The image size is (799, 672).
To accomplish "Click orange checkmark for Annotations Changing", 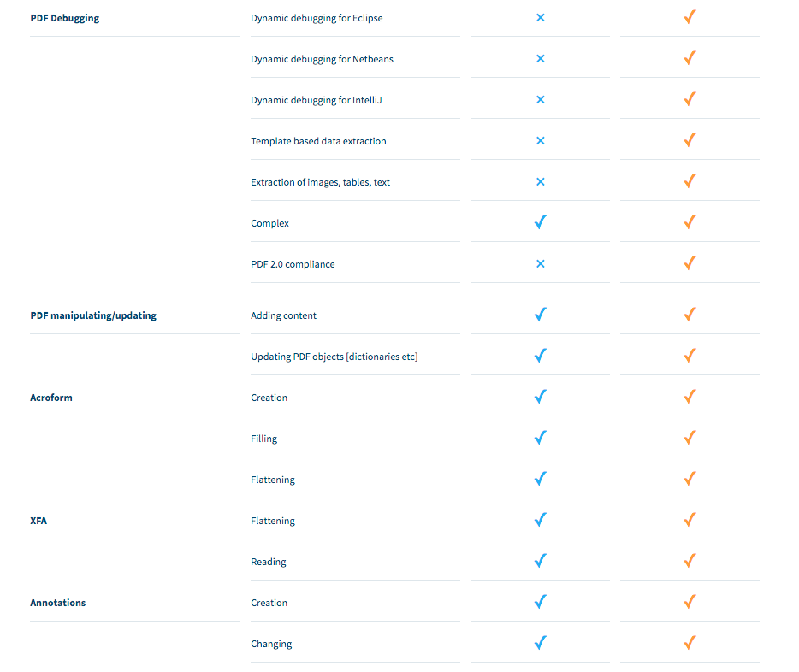I will coord(690,643).
